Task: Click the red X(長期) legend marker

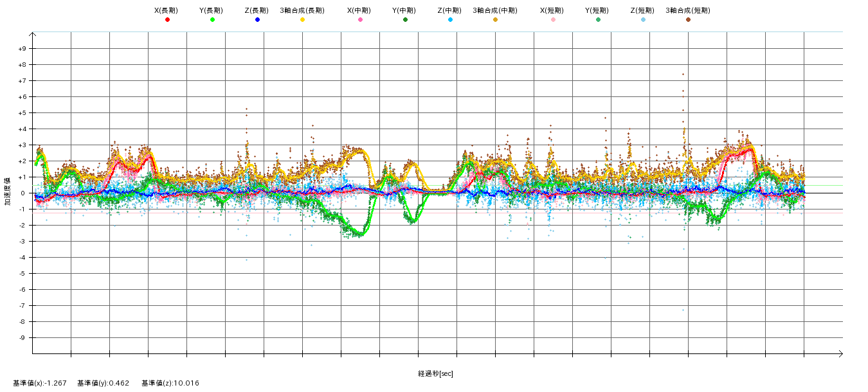Action: [167, 20]
